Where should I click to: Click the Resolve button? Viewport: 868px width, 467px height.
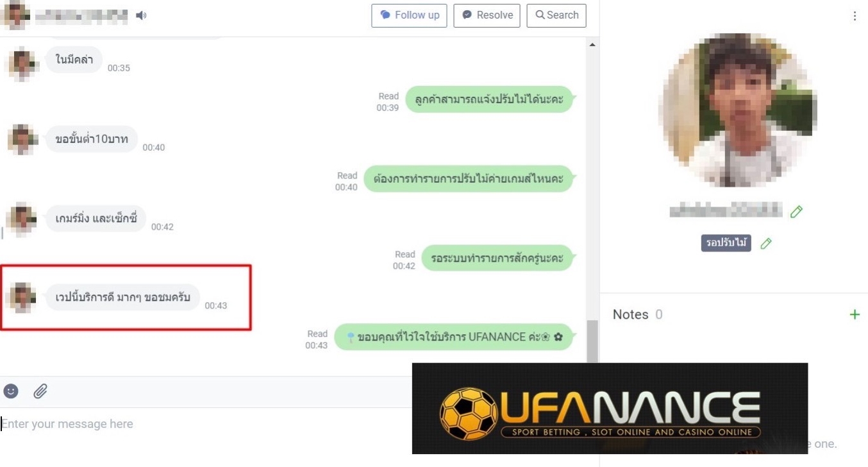pos(488,15)
